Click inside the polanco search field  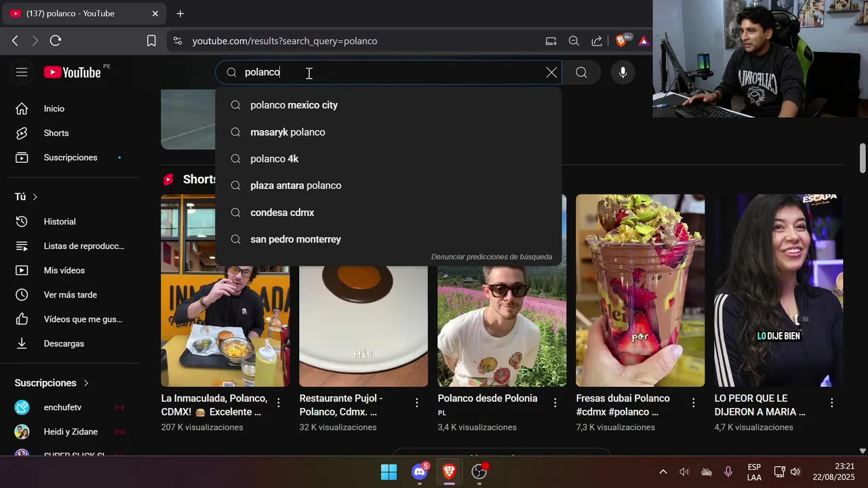390,73
